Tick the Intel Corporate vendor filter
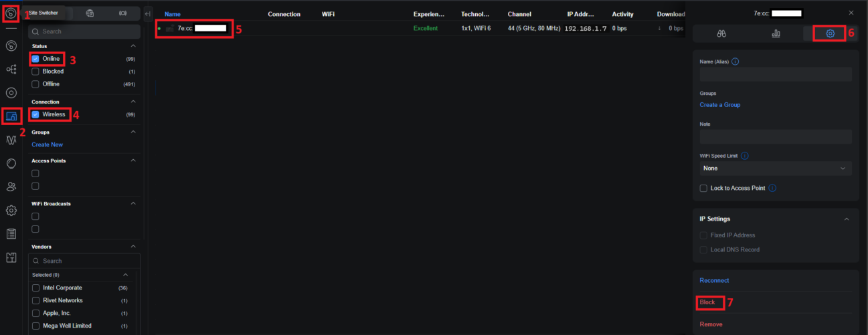The height and width of the screenshot is (335, 868). (x=35, y=288)
